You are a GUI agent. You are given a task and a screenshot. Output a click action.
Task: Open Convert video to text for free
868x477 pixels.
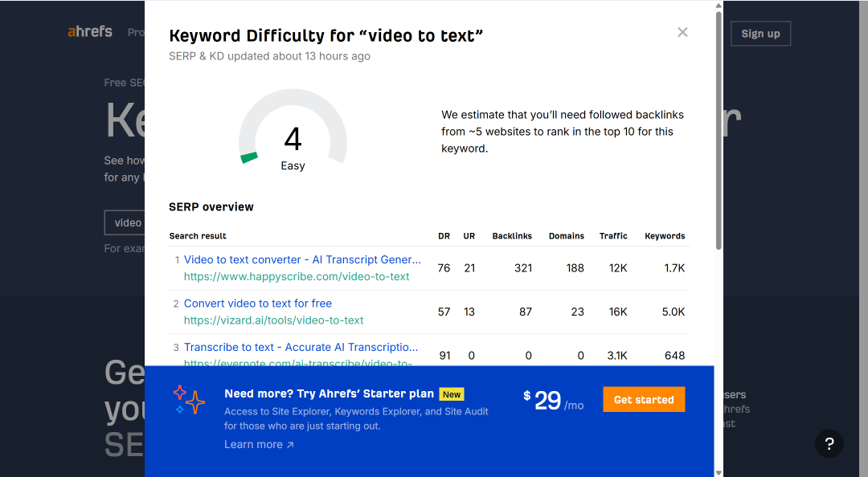tap(258, 304)
